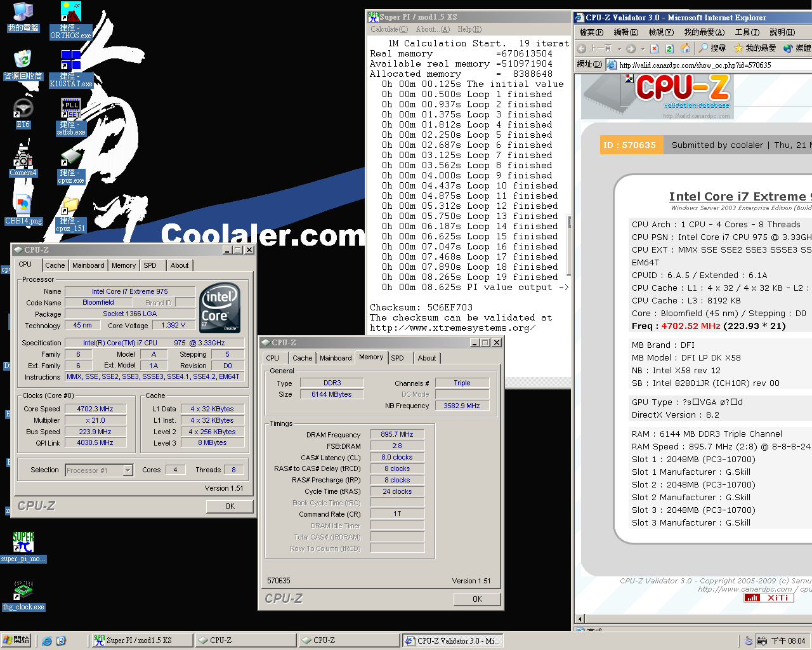Launch the ORTHOS.exe shortcut
812x650 pixels.
click(71, 20)
